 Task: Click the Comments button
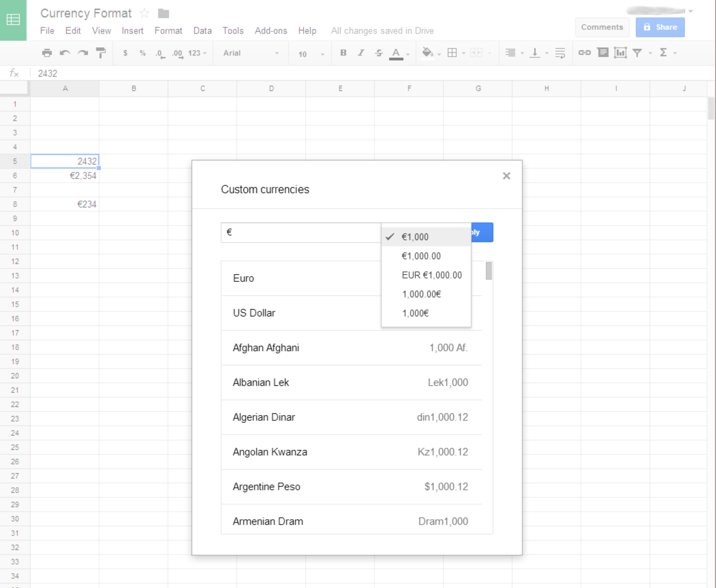tap(602, 27)
